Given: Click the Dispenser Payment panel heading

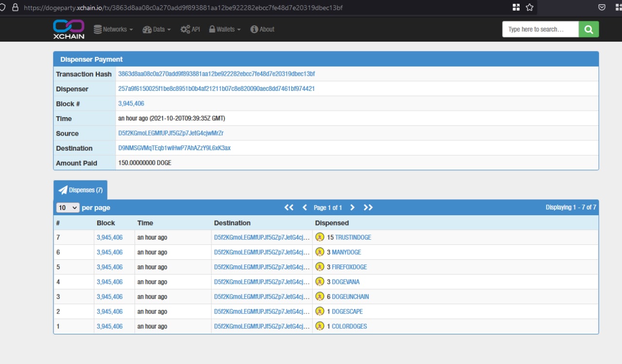Looking at the screenshot, I should point(91,59).
